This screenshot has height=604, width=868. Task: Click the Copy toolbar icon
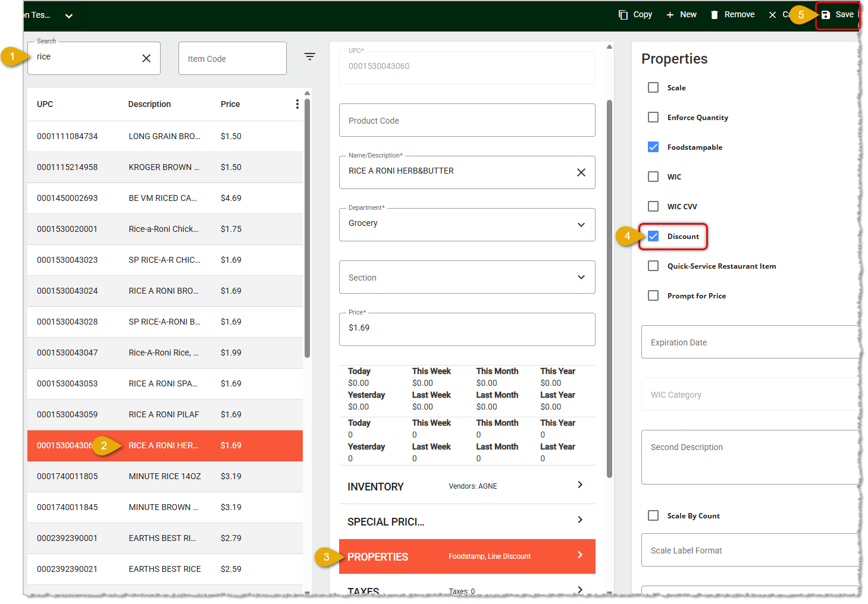coord(623,15)
